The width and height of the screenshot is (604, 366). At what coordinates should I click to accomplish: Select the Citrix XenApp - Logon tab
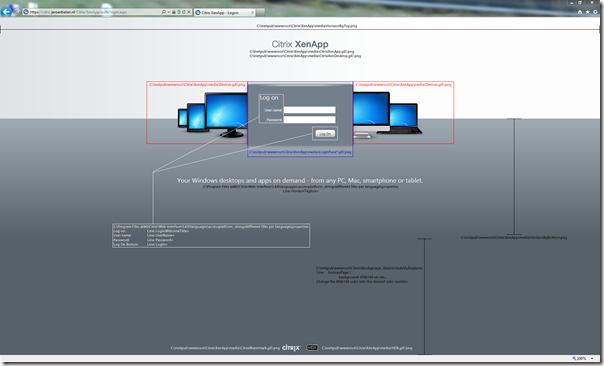[224, 12]
